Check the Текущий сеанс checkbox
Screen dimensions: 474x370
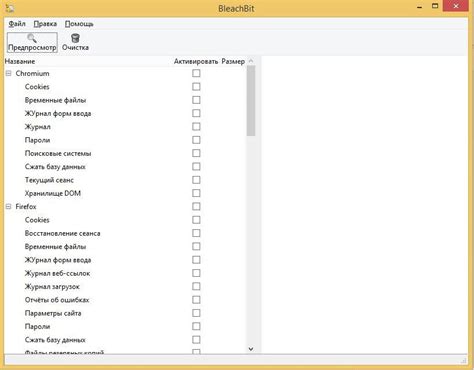(x=196, y=180)
